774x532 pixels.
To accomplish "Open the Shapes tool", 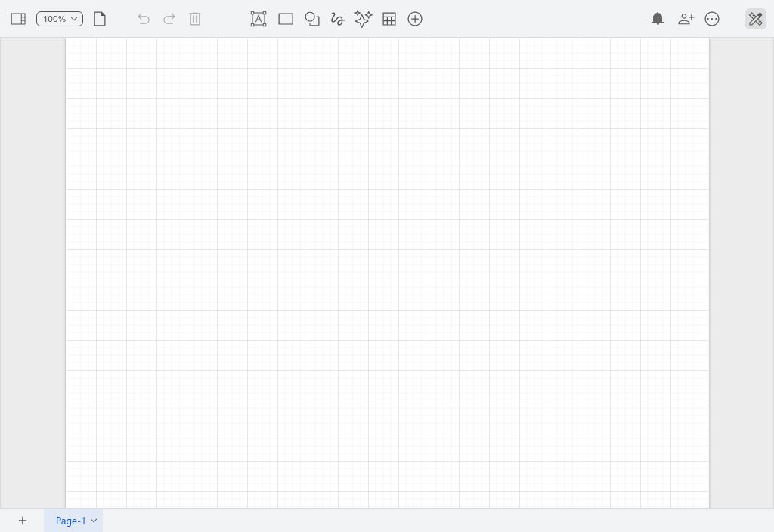I will (312, 19).
